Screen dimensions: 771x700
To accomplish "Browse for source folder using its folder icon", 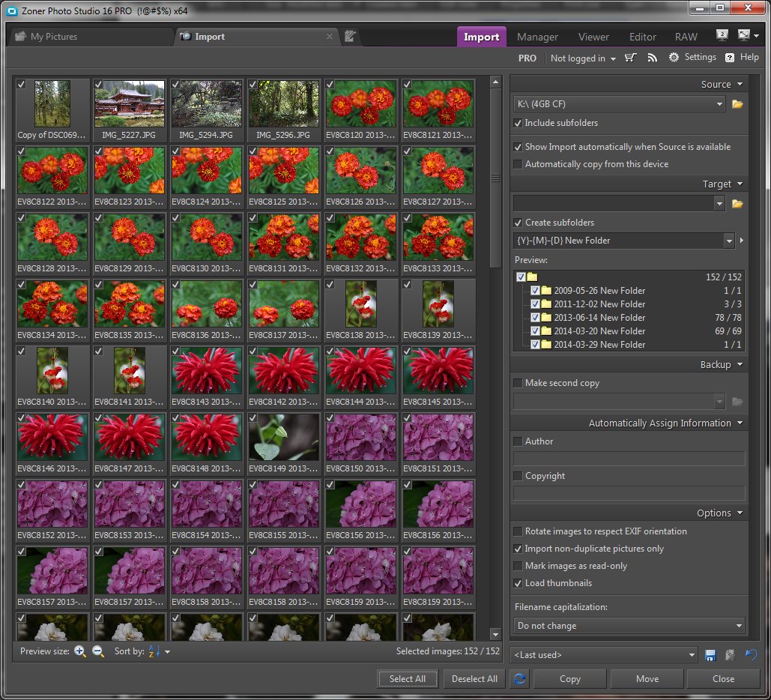I will coord(737,104).
